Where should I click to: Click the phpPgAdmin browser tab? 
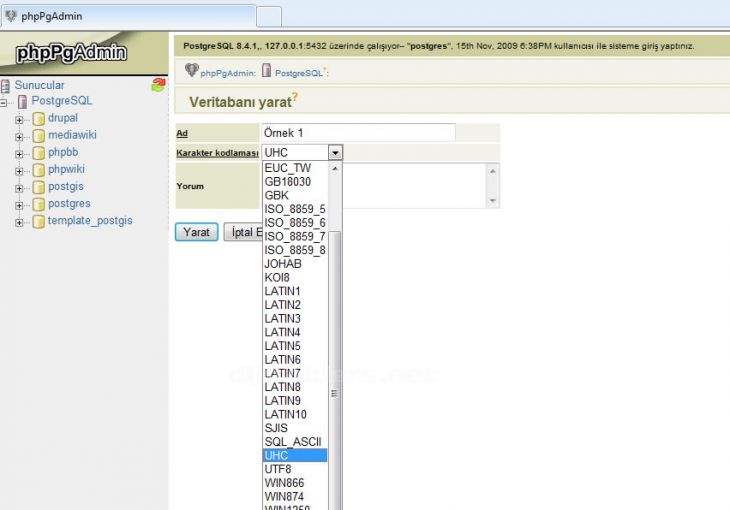[128, 16]
